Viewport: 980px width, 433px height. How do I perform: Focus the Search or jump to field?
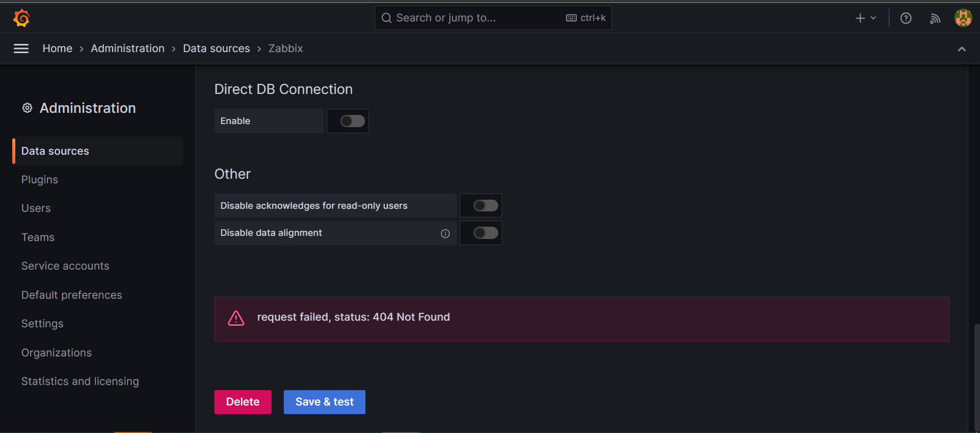pyautogui.click(x=493, y=18)
